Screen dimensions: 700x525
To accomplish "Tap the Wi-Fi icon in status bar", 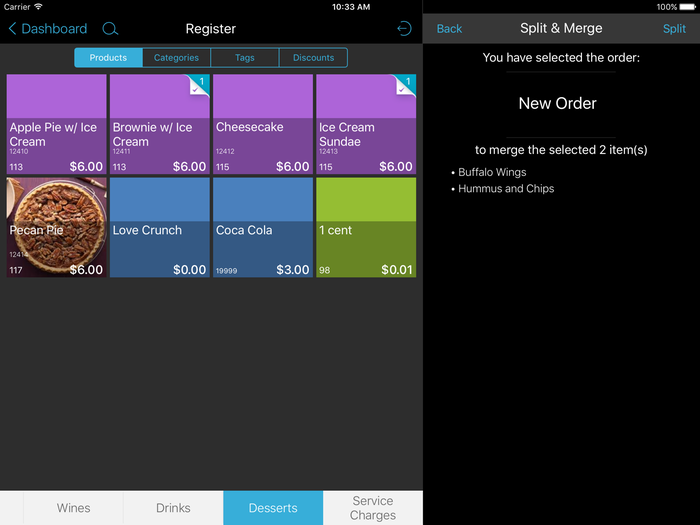I will pyautogui.click(x=38, y=7).
